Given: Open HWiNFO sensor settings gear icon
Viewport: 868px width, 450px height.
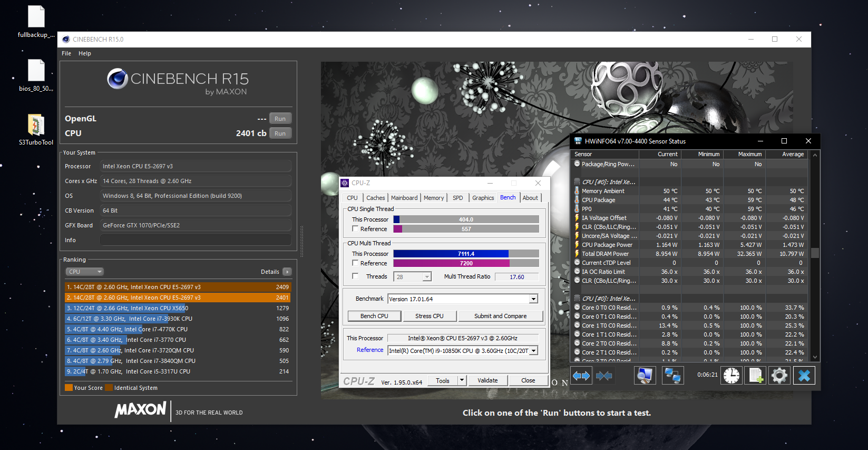Looking at the screenshot, I should [x=779, y=376].
